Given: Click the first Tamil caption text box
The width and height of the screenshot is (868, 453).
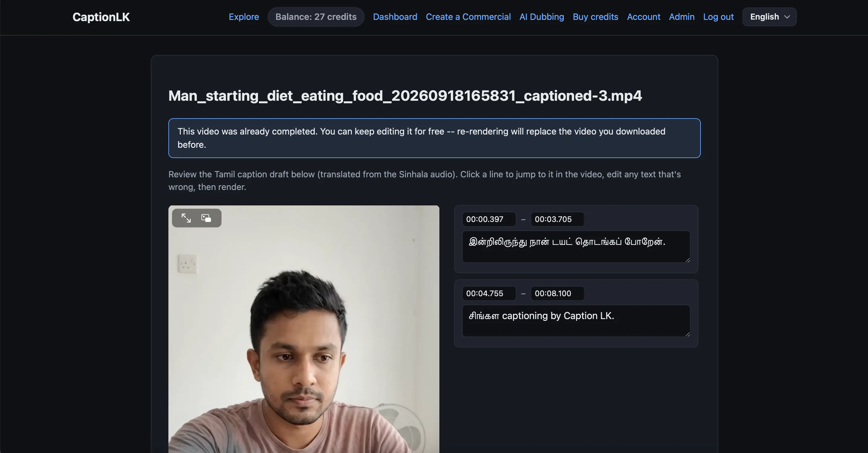Looking at the screenshot, I should click(x=576, y=246).
